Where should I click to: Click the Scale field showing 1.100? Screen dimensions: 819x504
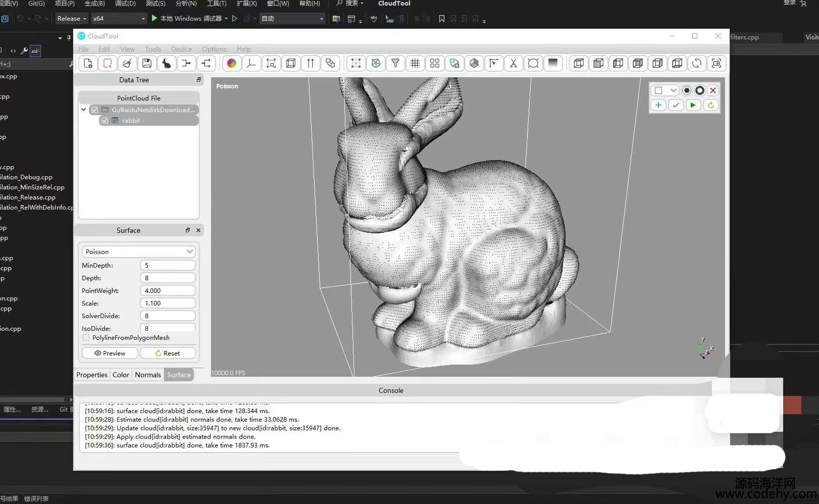pyautogui.click(x=168, y=303)
